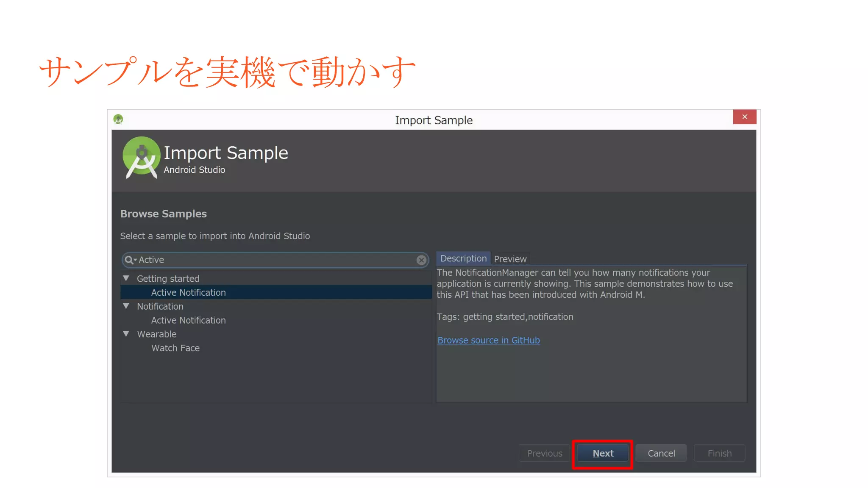
Task: Click the Previous button
Action: [x=544, y=453]
